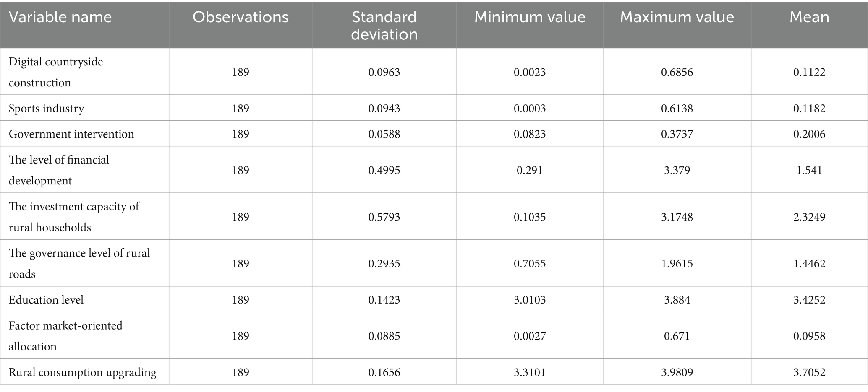The width and height of the screenshot is (868, 392).
Task: Select the 'Factor market-oriented allocation' row label
Action: pos(65,336)
